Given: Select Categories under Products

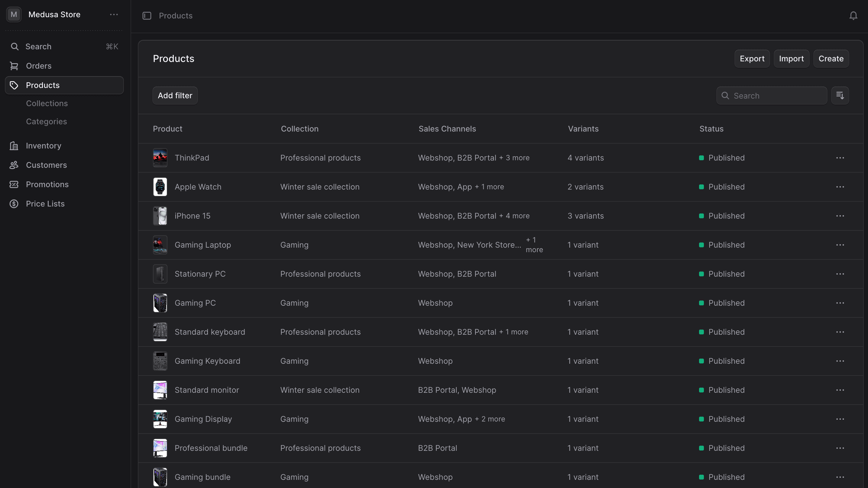Looking at the screenshot, I should click(47, 121).
